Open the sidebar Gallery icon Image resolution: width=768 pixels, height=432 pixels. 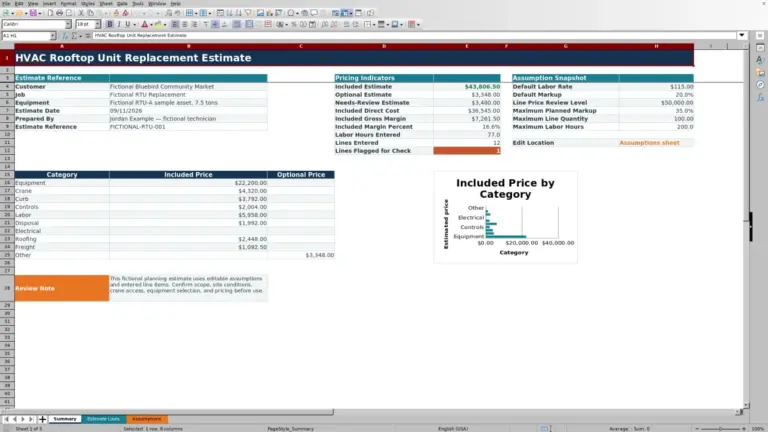760,72
